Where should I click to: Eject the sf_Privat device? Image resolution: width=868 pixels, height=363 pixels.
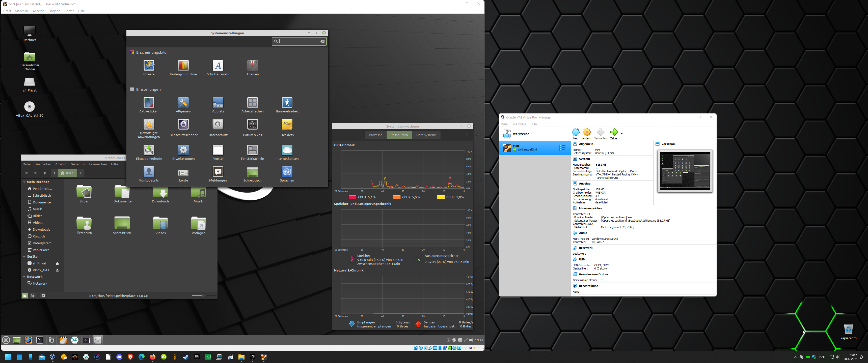point(57,263)
